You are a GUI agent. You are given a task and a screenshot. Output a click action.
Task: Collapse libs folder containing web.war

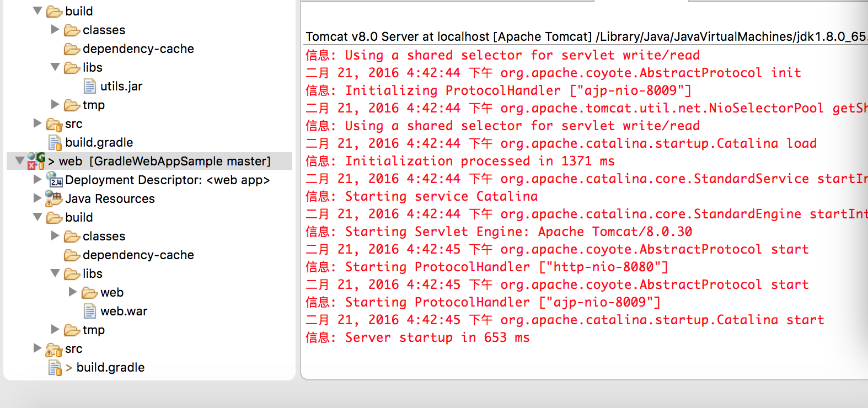click(55, 273)
